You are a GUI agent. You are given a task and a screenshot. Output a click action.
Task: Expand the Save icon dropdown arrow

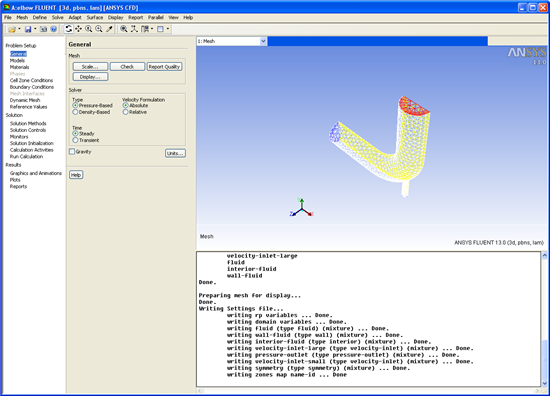coord(35,29)
